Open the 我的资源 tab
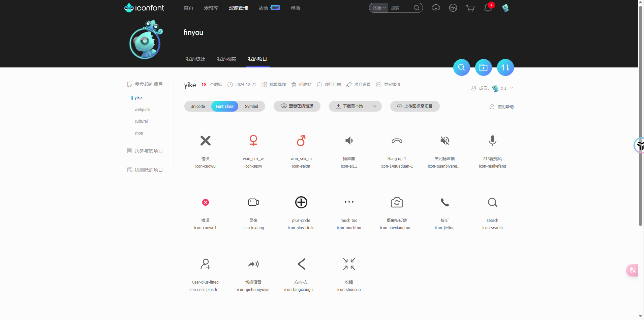Image resolution: width=644 pixels, height=320 pixels. pos(195,59)
